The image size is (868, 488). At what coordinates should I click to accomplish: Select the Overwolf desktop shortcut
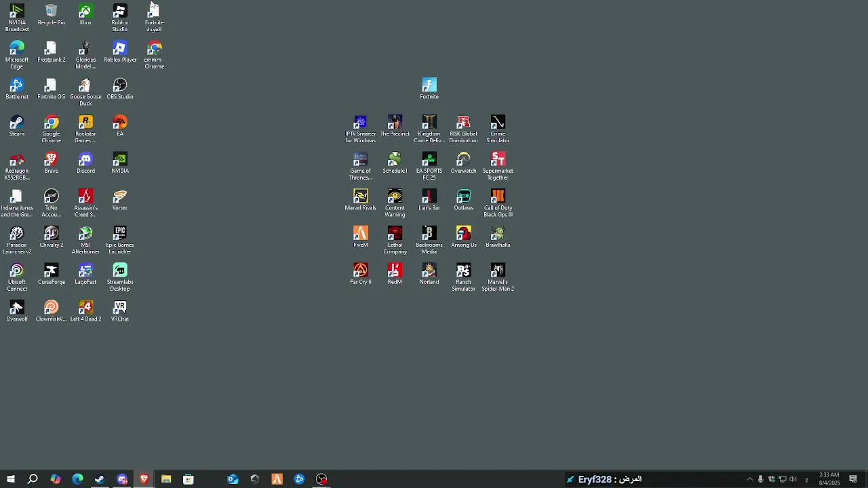click(17, 311)
